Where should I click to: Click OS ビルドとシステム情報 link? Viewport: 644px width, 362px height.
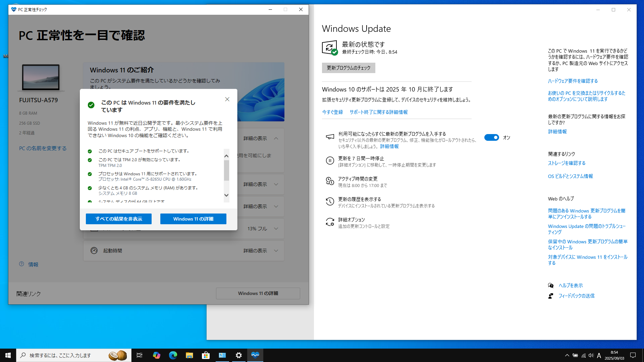[x=571, y=176]
